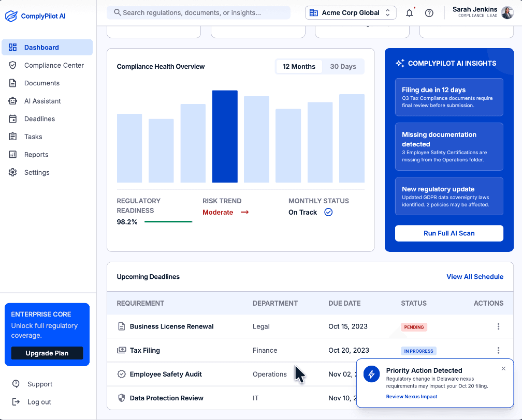Click the Employee Safety Audit row title

(x=166, y=374)
